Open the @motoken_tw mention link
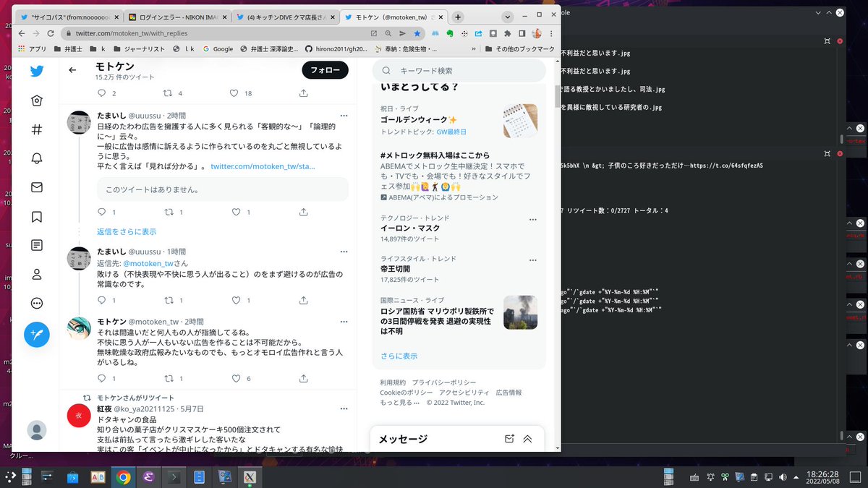The image size is (868, 488). (x=147, y=263)
